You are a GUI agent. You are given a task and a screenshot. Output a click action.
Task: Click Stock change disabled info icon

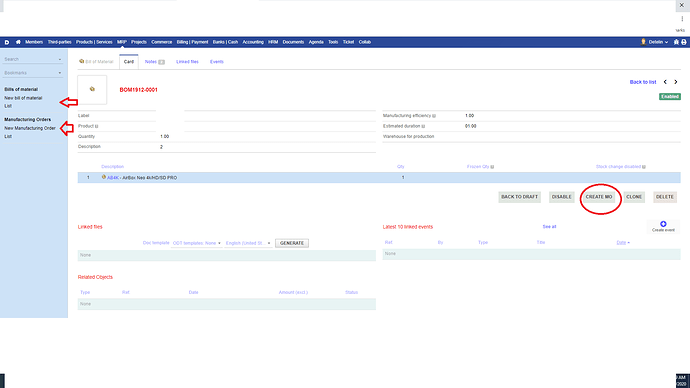pos(644,167)
